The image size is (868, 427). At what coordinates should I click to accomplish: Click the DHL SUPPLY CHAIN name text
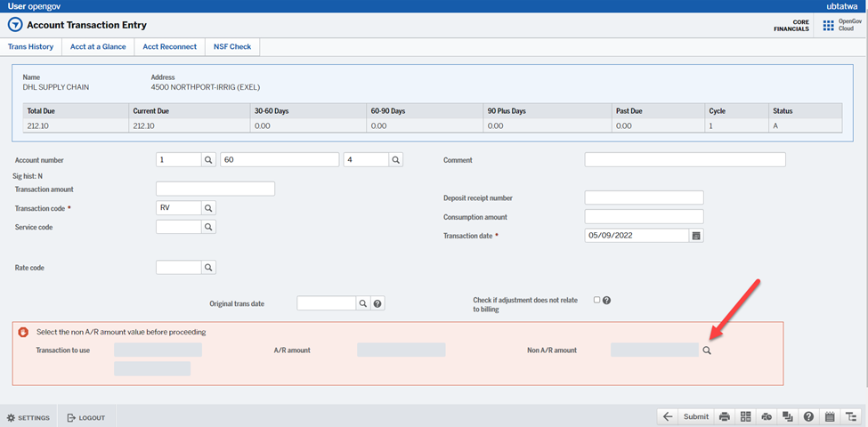coord(56,87)
